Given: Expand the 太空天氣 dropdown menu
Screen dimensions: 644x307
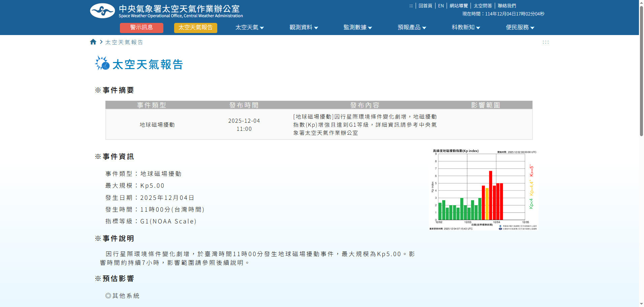Looking at the screenshot, I should [x=249, y=28].
